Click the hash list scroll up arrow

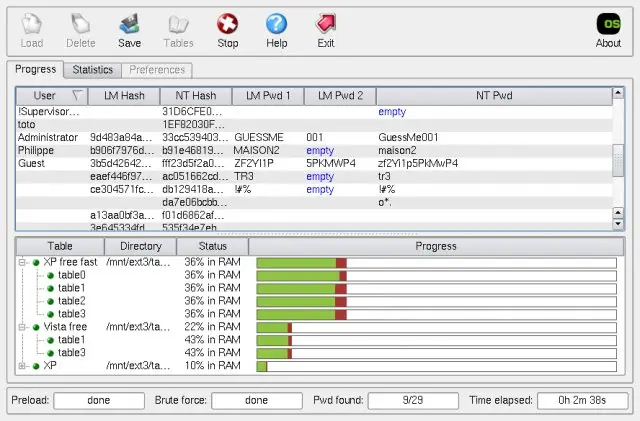point(618,93)
